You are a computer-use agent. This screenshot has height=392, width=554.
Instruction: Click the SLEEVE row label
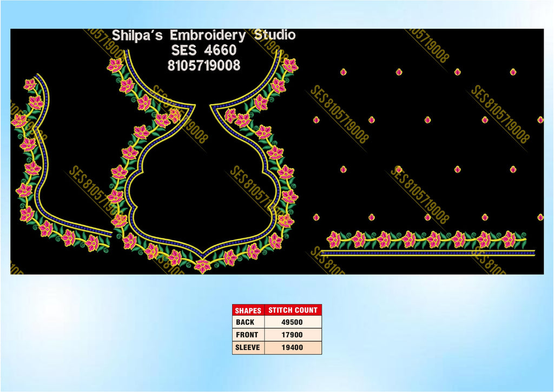[x=248, y=348]
